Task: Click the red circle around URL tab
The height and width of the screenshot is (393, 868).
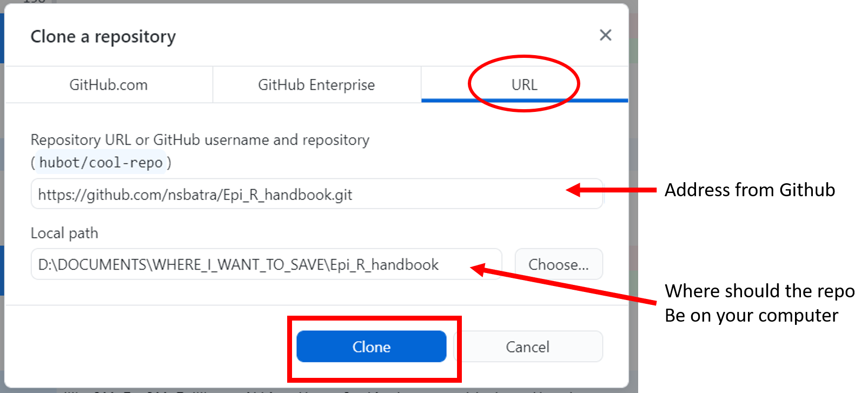Action: click(x=524, y=83)
